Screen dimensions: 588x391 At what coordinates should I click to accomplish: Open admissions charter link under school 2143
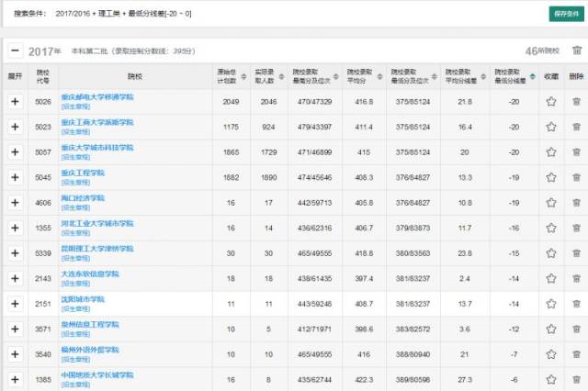click(75, 284)
